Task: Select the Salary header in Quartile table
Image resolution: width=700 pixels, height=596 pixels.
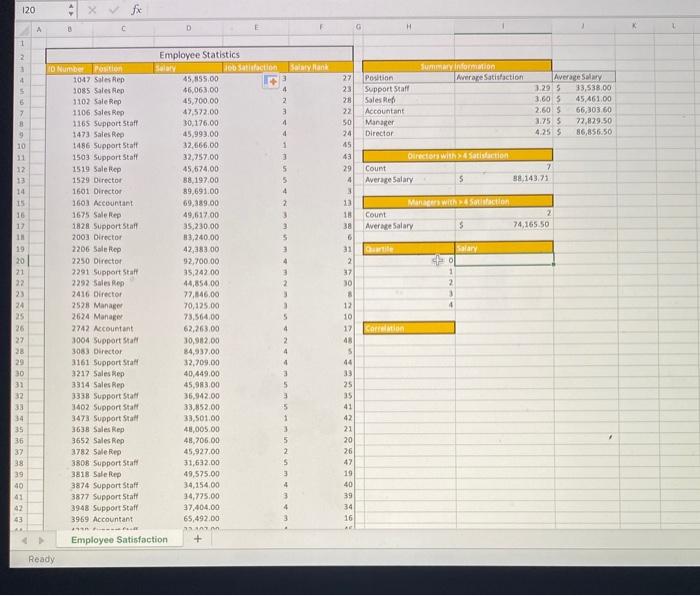Action: coord(504,248)
